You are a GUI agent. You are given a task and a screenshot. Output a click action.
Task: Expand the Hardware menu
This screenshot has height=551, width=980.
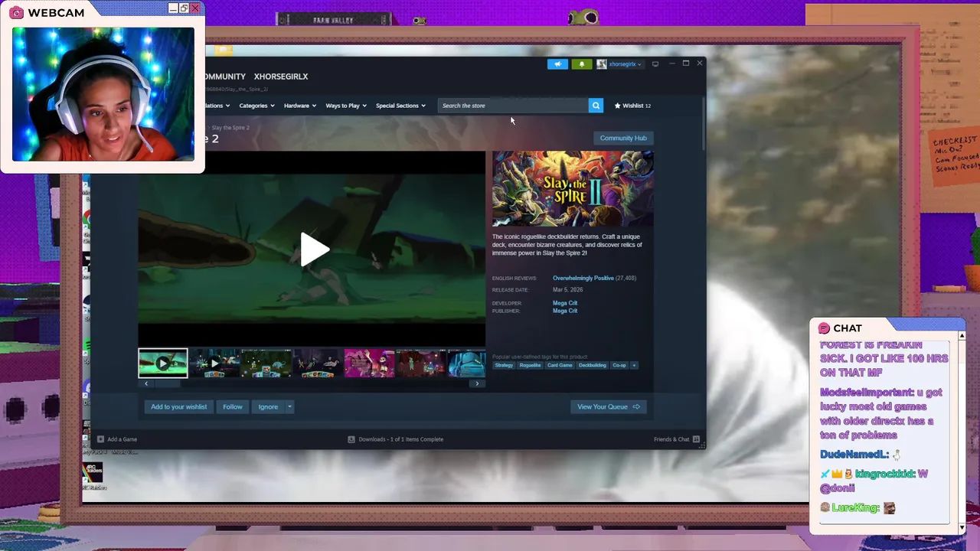300,106
